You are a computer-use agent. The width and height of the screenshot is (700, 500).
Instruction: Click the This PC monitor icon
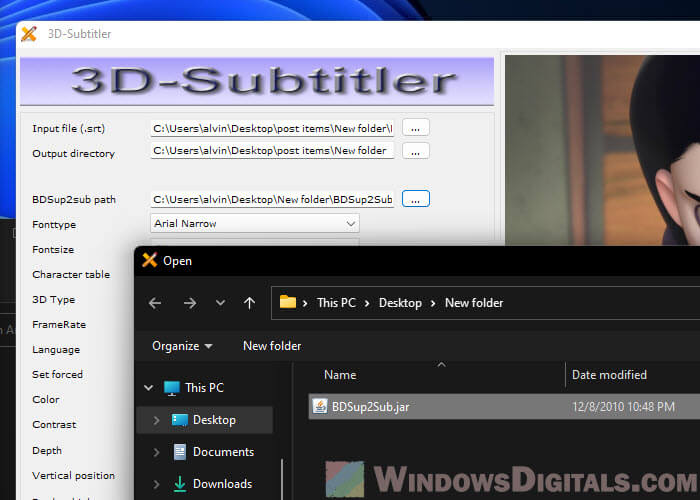pos(171,388)
